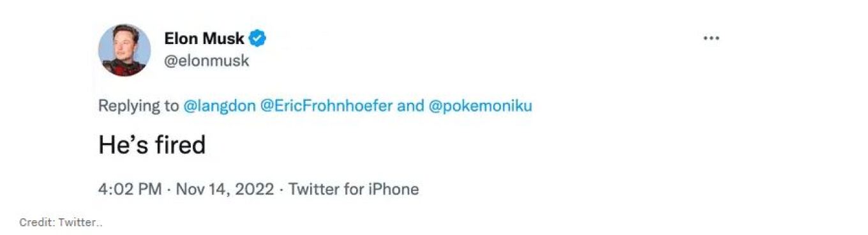
Task: Go to the @pokemoniku profile mention
Action: (480, 105)
